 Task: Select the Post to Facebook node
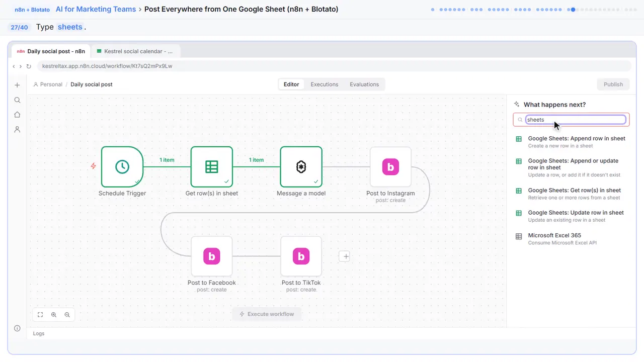[212, 256]
